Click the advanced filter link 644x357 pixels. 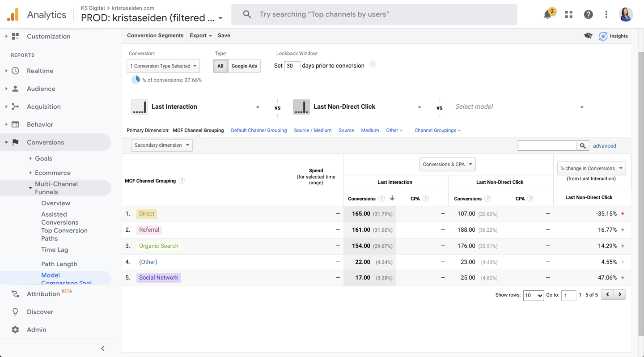point(604,146)
